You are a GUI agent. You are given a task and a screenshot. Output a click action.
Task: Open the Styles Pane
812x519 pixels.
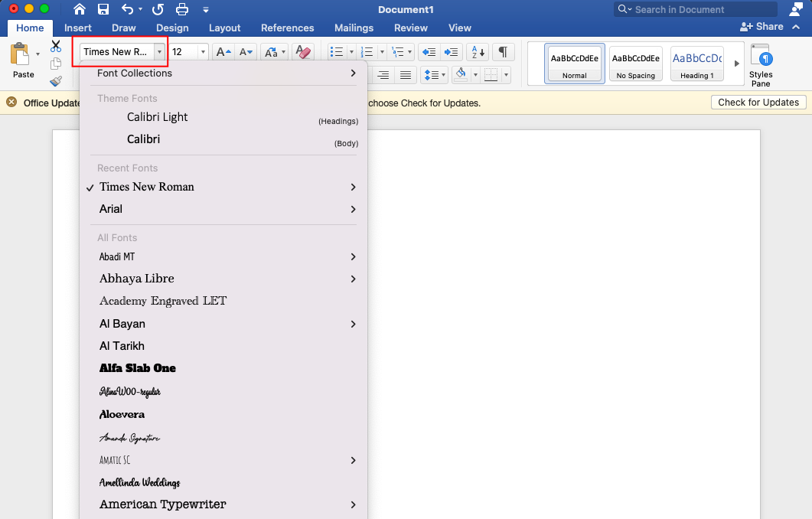tap(761, 65)
